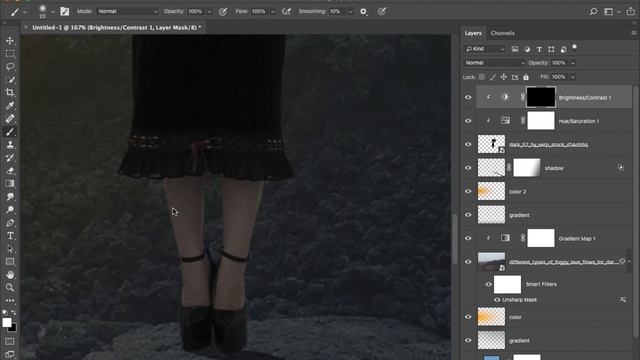Select the Smudge tool

(10, 197)
